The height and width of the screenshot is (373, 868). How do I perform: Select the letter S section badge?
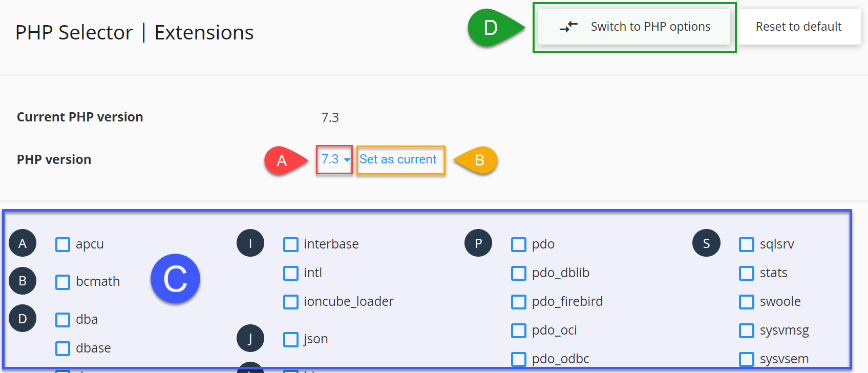(707, 243)
